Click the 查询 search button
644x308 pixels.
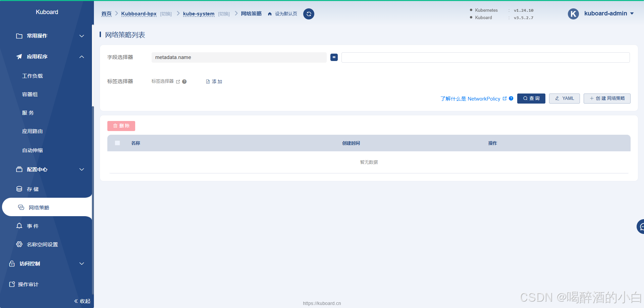[531, 99]
